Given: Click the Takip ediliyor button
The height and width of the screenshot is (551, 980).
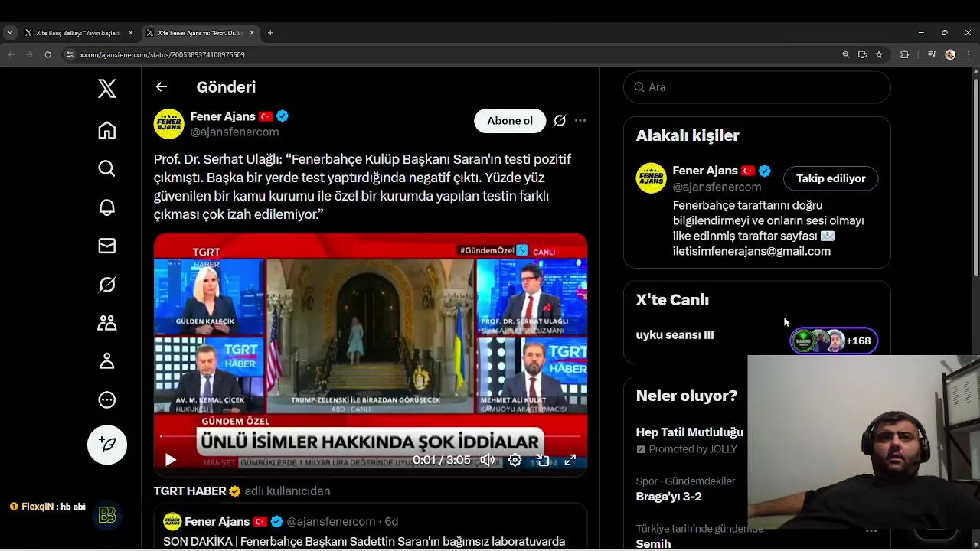Looking at the screenshot, I should (831, 178).
